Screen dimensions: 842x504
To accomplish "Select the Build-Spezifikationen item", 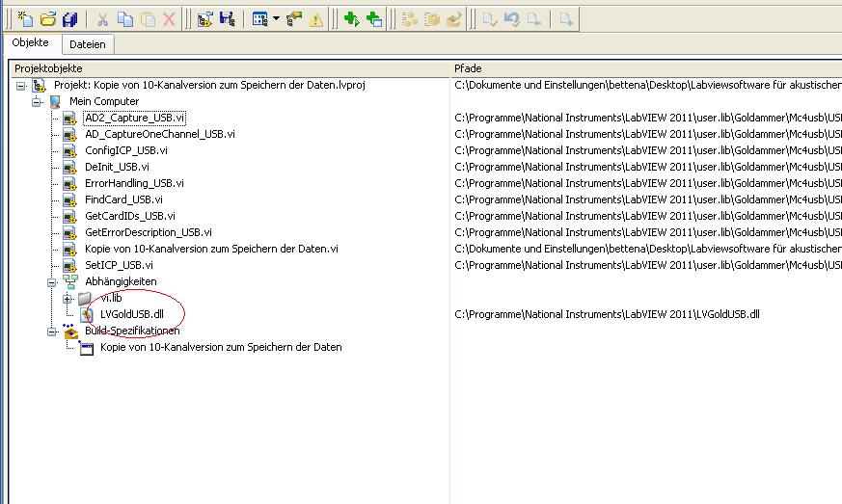I will coord(132,331).
